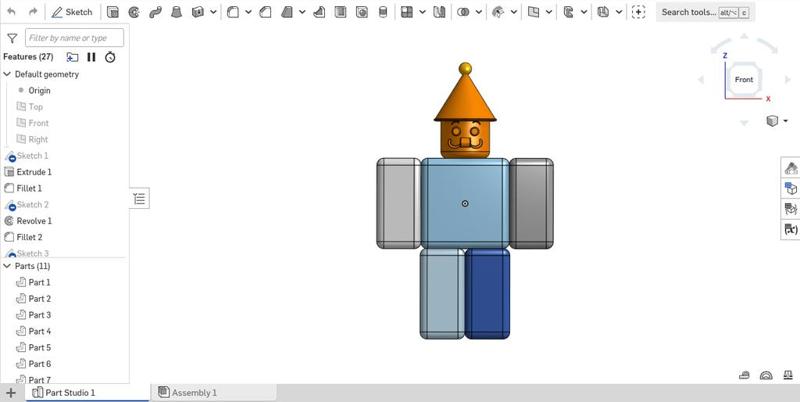
Task: Select the Thicken tool
Action: point(198,12)
